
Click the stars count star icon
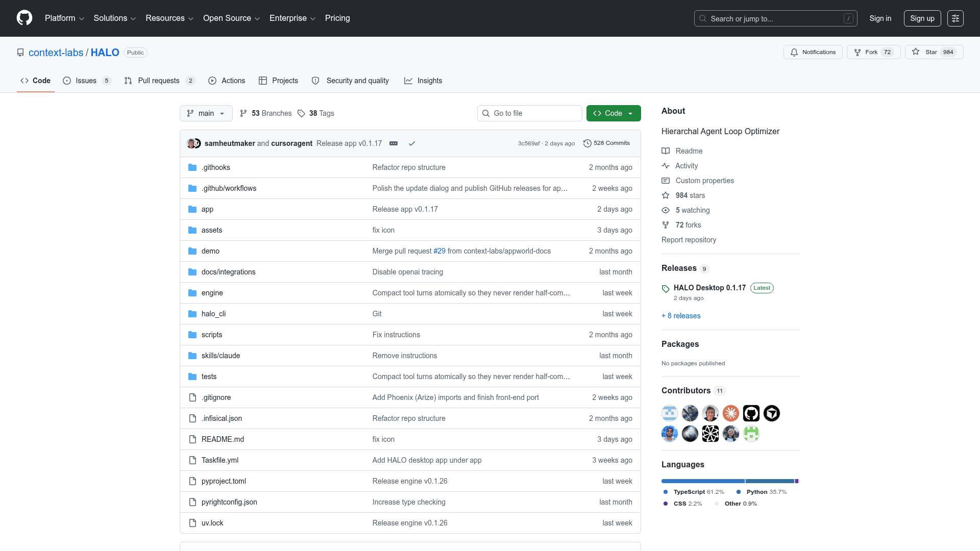click(x=666, y=195)
